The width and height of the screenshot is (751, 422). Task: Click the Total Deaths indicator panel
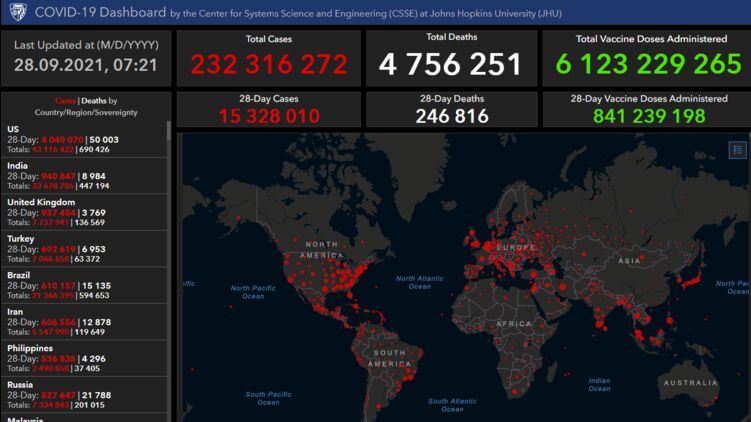[450, 58]
